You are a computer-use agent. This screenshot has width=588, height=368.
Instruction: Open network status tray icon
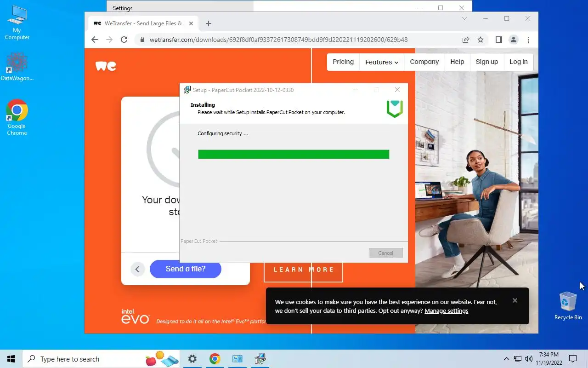pos(518,359)
